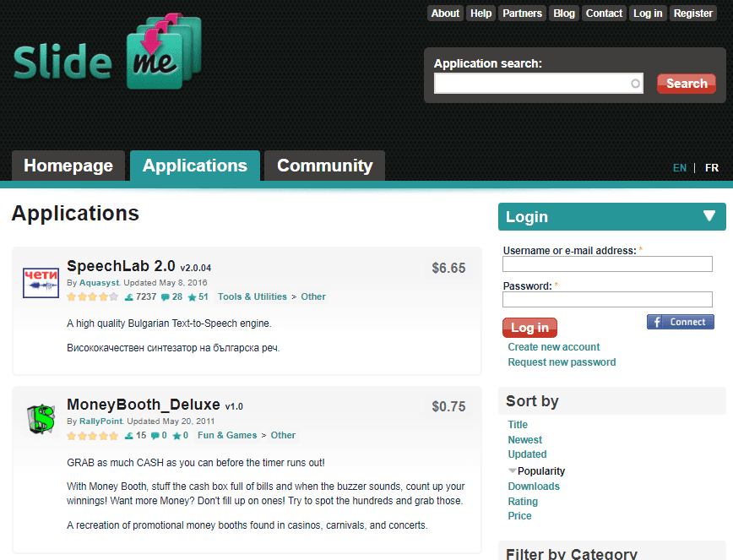Click MoneyBooth_Deluxe star rating
The width and height of the screenshot is (733, 560).
point(92,436)
